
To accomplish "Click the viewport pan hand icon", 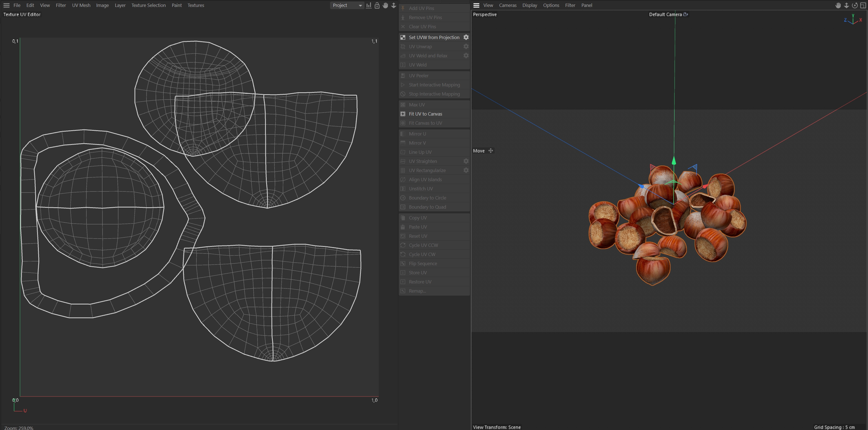I will [838, 5].
